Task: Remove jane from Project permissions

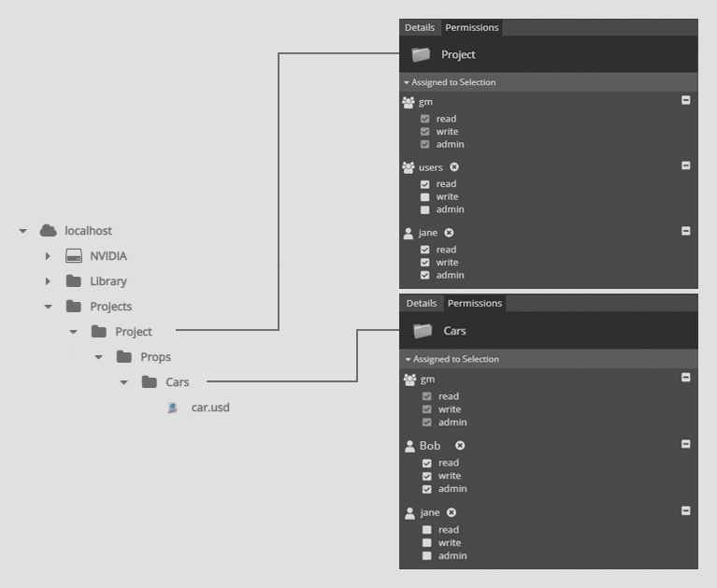Action: point(449,233)
